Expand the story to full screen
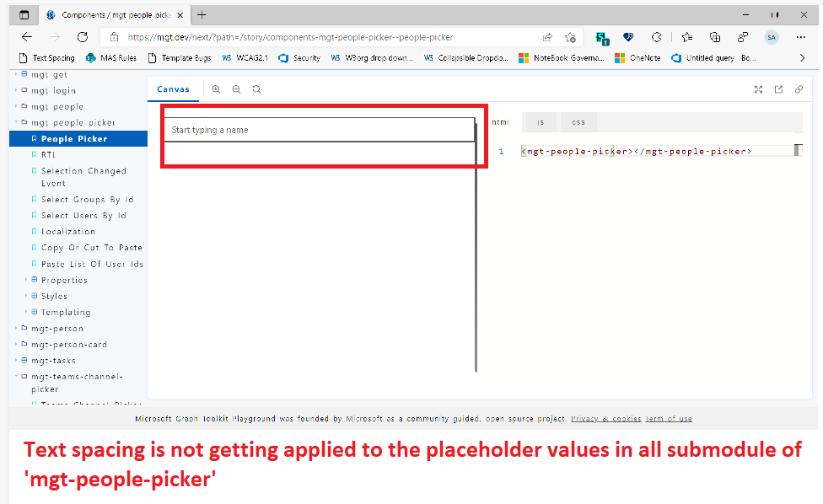Viewport: 823px width, 504px height. tap(758, 88)
